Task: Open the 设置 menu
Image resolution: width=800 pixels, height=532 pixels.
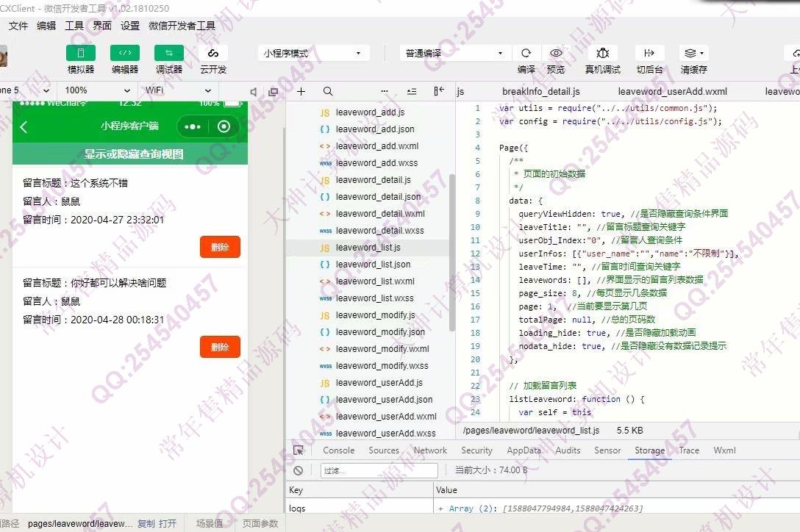Action: pos(130,26)
